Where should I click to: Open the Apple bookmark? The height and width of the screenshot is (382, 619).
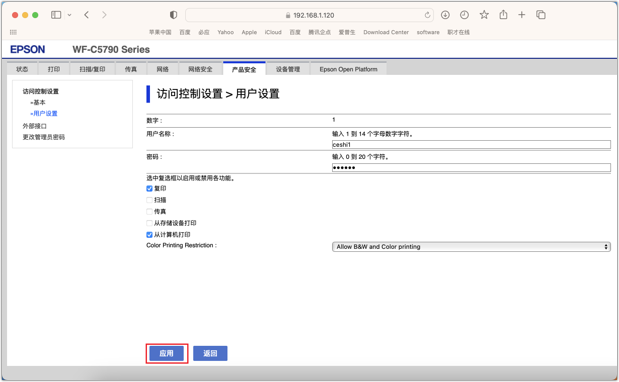click(249, 32)
